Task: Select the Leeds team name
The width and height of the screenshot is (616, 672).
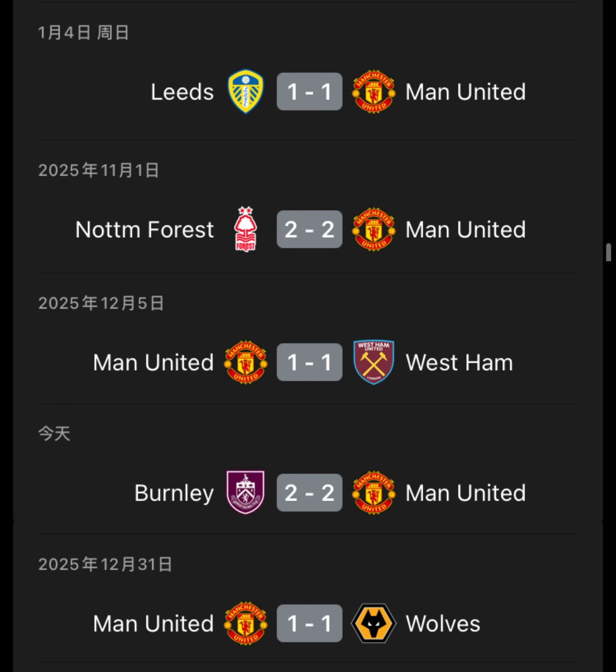Action: tap(182, 92)
